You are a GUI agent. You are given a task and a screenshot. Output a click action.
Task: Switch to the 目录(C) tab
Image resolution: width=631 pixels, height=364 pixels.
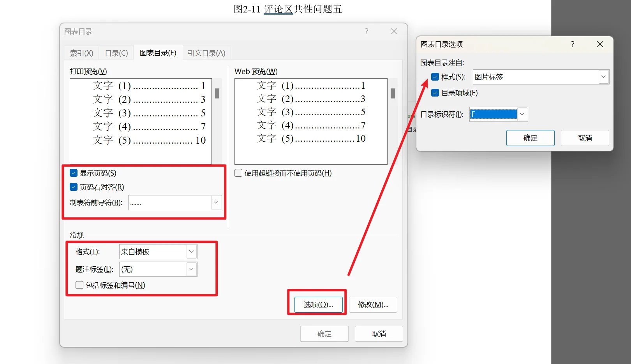116,53
